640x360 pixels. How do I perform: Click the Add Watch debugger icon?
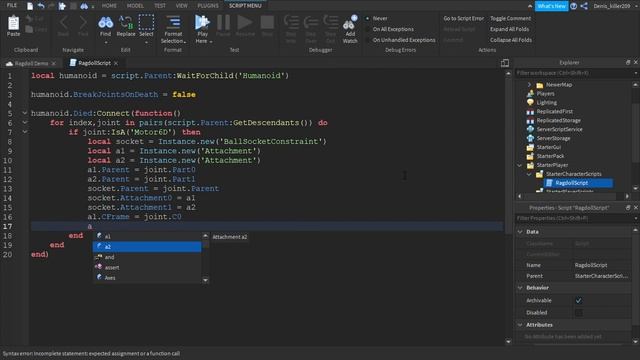click(x=350, y=23)
